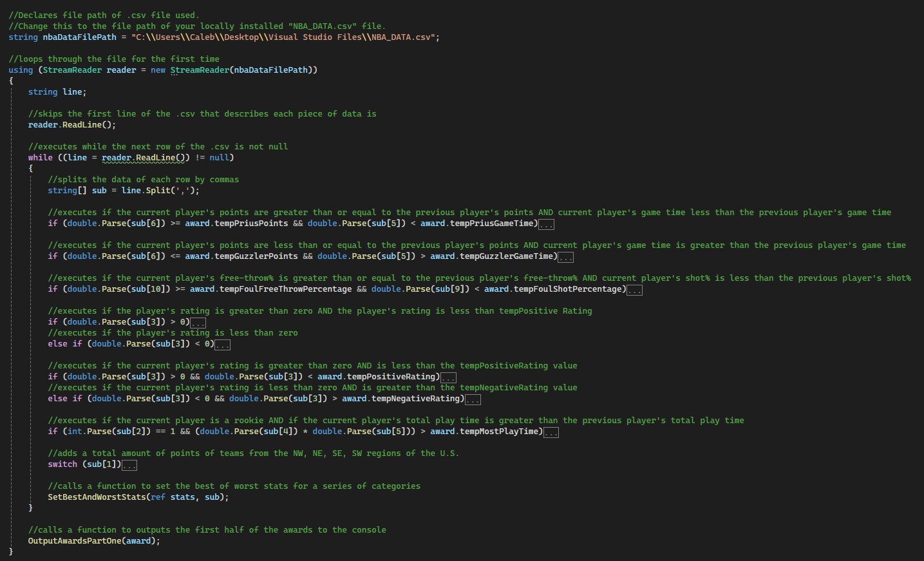Expand collapsed block after tempPriusGameTime condition

click(546, 224)
